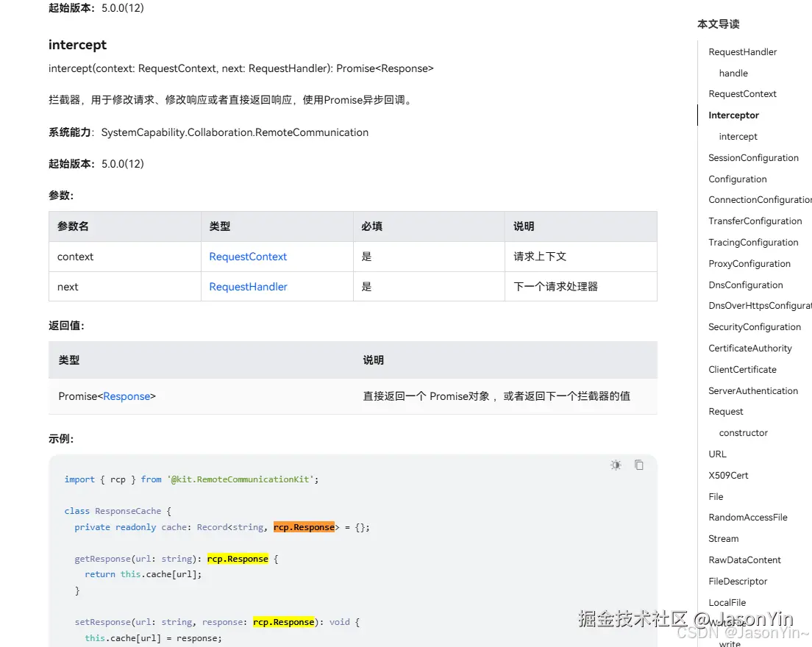This screenshot has width=812, height=647.
Task: Go to the TracingConfiguration sidebar entry
Action: tap(753, 242)
